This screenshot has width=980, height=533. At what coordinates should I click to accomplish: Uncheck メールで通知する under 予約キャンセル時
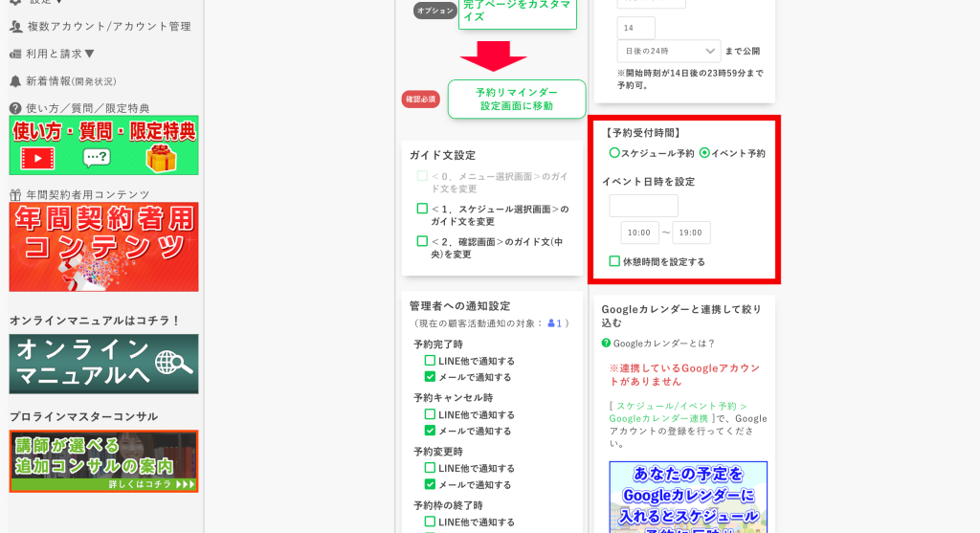point(430,431)
